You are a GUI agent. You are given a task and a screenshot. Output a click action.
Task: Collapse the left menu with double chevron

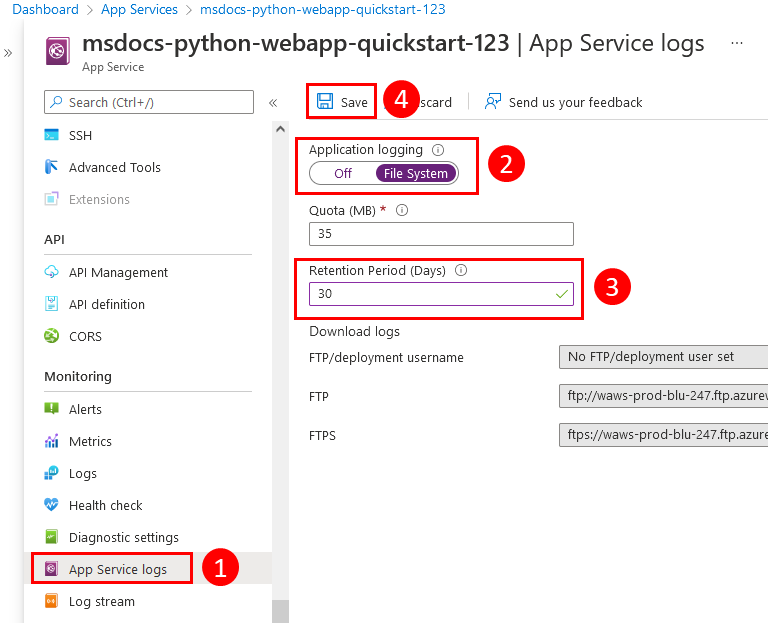click(x=273, y=103)
